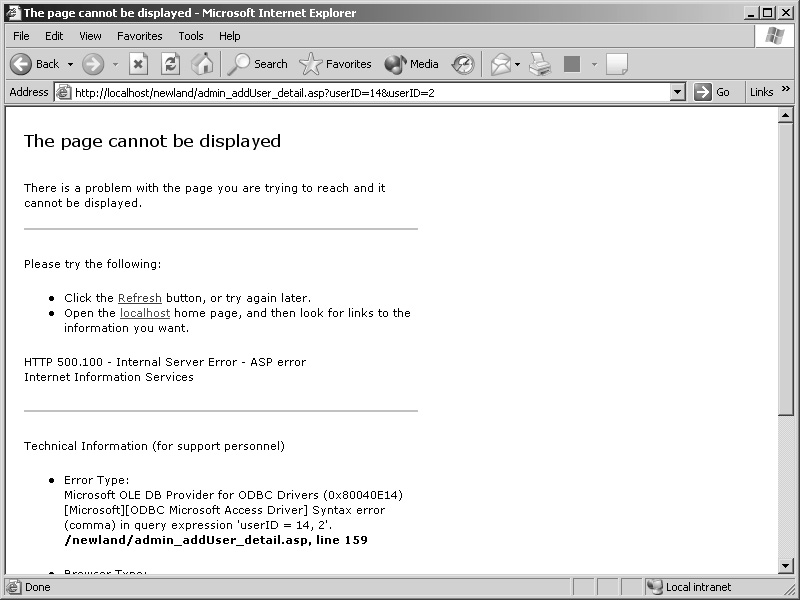
Task: Click the Discuss note icon
Action: click(x=617, y=64)
